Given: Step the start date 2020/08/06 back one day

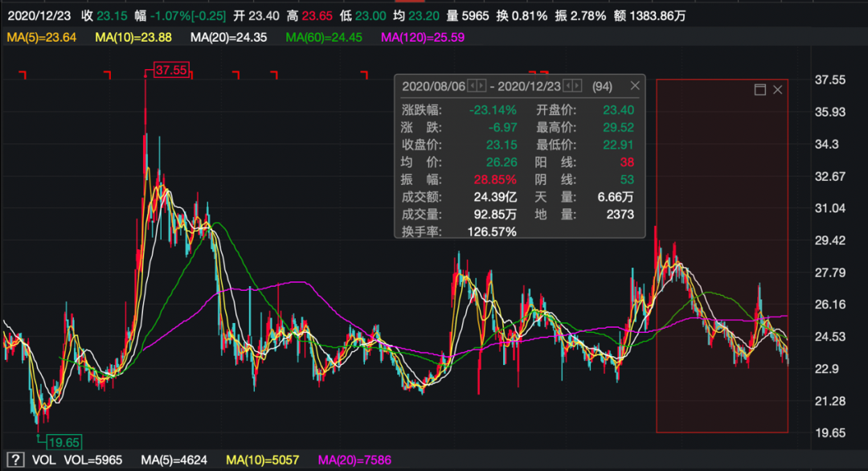Looking at the screenshot, I should [473, 86].
